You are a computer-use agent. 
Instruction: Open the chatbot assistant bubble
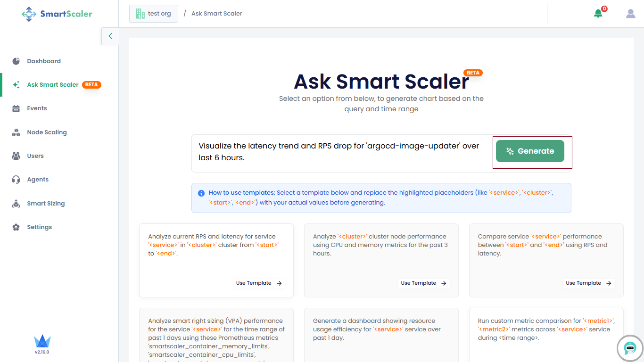tap(630, 348)
